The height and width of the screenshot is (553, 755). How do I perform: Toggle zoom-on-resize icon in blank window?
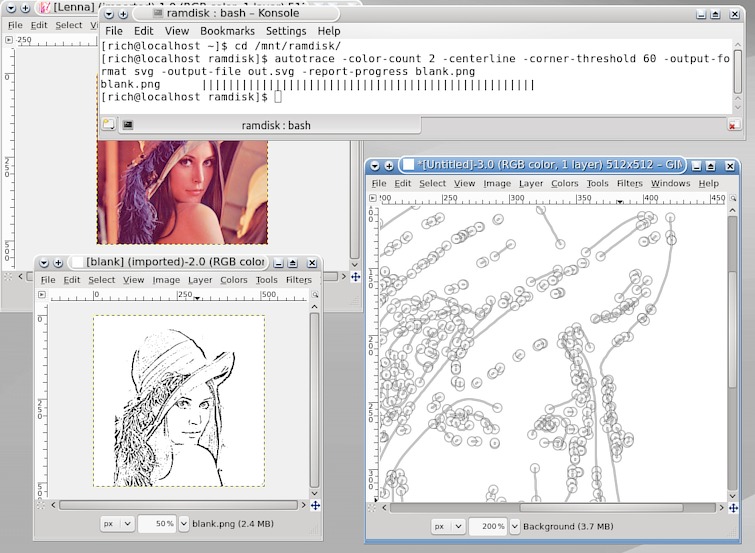315,294
